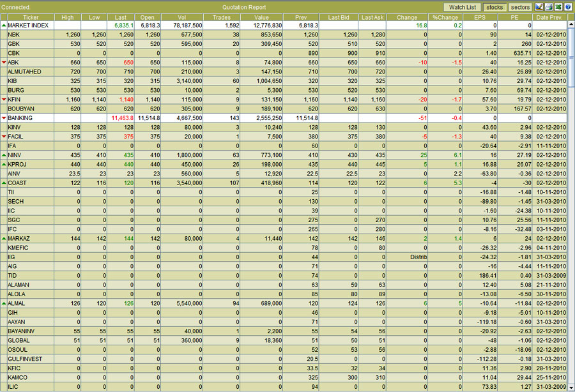The image size is (575, 392).
Task: Select the MARKET INDEX ticker cell
Action: point(31,26)
